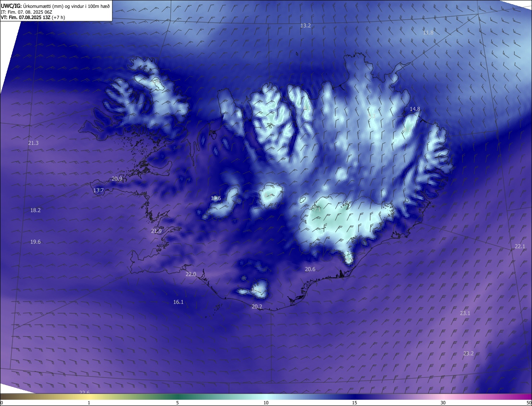Click the 13.7 value label

(x=99, y=190)
